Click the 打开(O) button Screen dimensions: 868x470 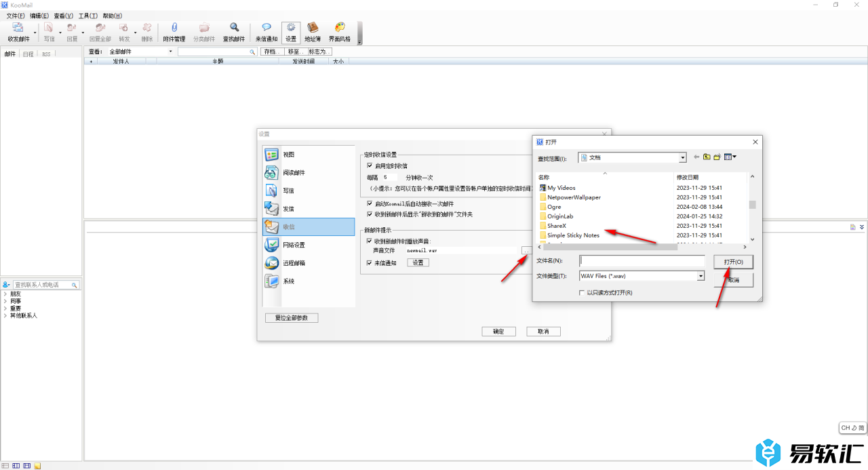733,262
